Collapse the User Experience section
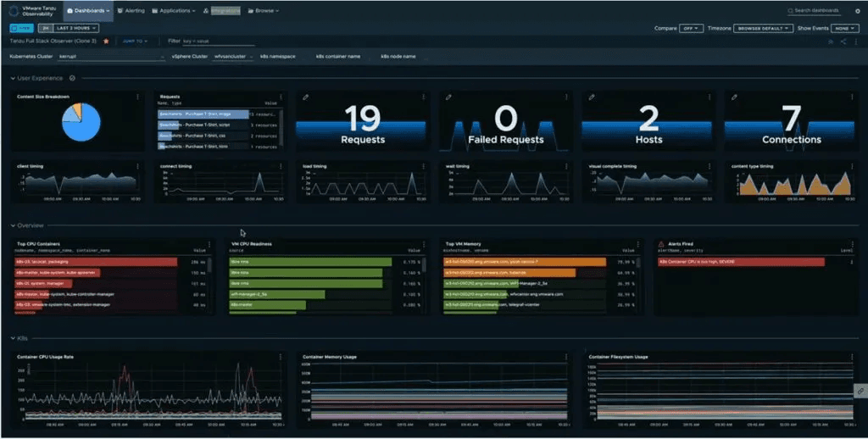The height and width of the screenshot is (439, 868). (13, 79)
